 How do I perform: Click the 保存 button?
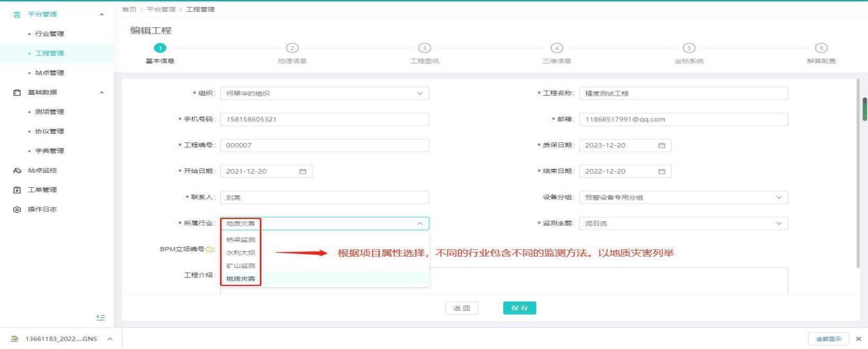coord(519,307)
